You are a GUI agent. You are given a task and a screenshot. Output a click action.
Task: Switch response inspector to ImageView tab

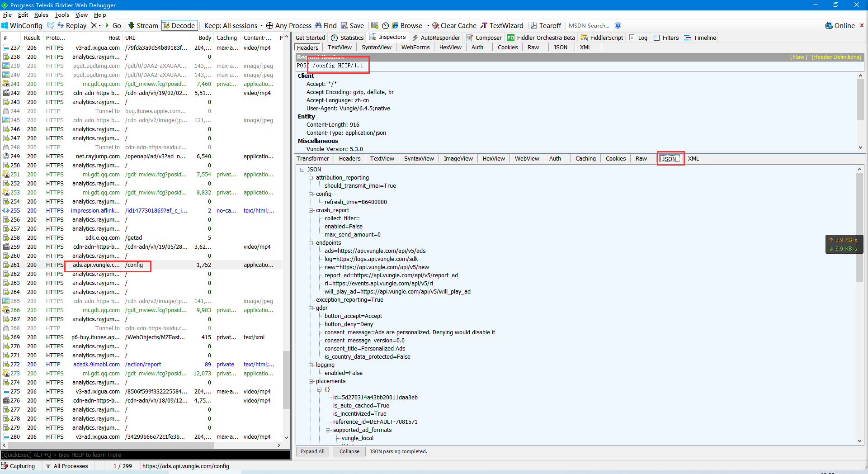click(458, 159)
